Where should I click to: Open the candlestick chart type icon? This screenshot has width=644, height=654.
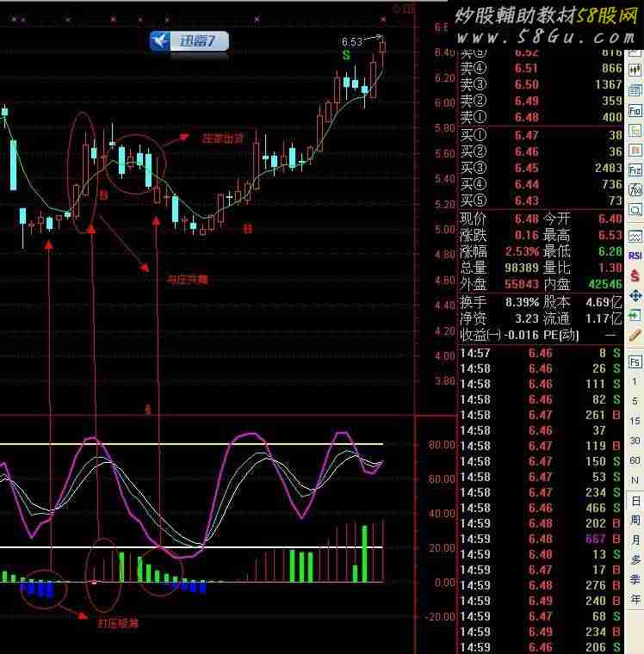[x=635, y=70]
